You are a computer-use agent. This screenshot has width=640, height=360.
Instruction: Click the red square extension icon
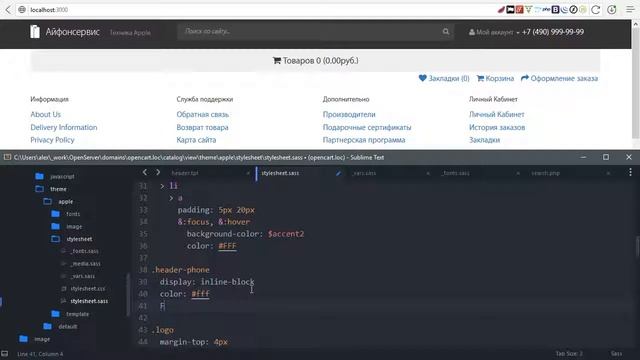519,9
